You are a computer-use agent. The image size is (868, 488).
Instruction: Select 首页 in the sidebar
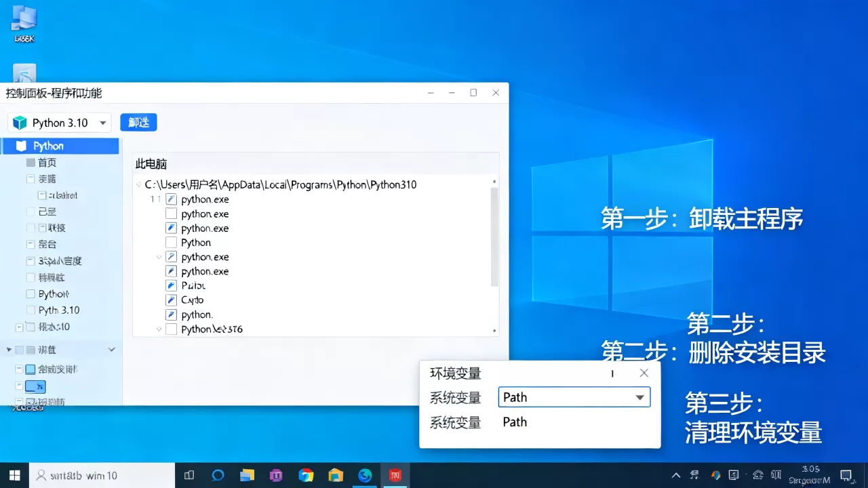(x=47, y=163)
